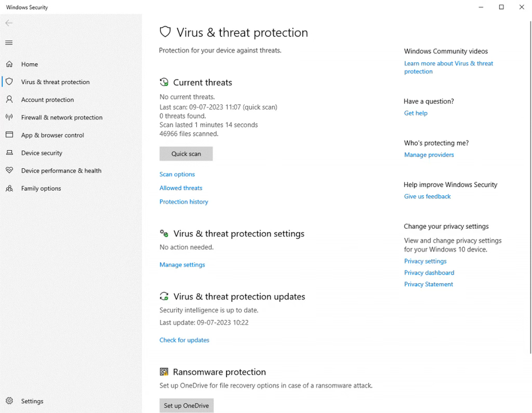Open App & browser control
This screenshot has width=532, height=413.
pyautogui.click(x=52, y=135)
